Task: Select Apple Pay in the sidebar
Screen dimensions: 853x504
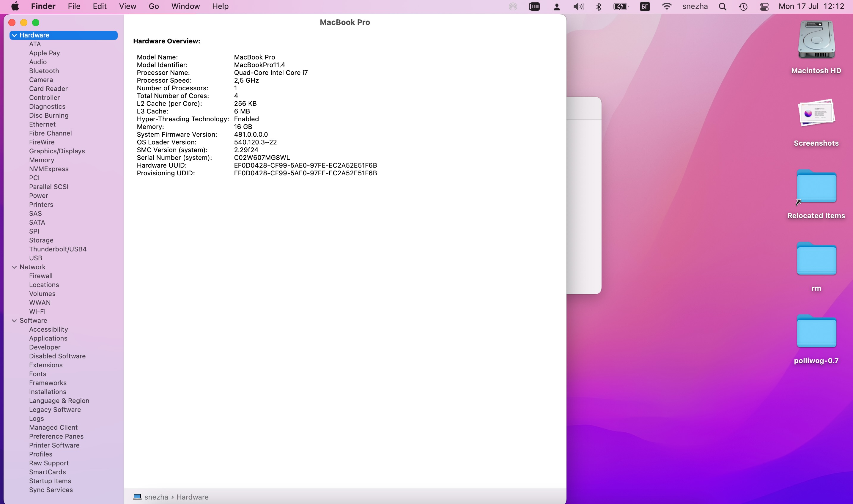Action: coord(45,53)
